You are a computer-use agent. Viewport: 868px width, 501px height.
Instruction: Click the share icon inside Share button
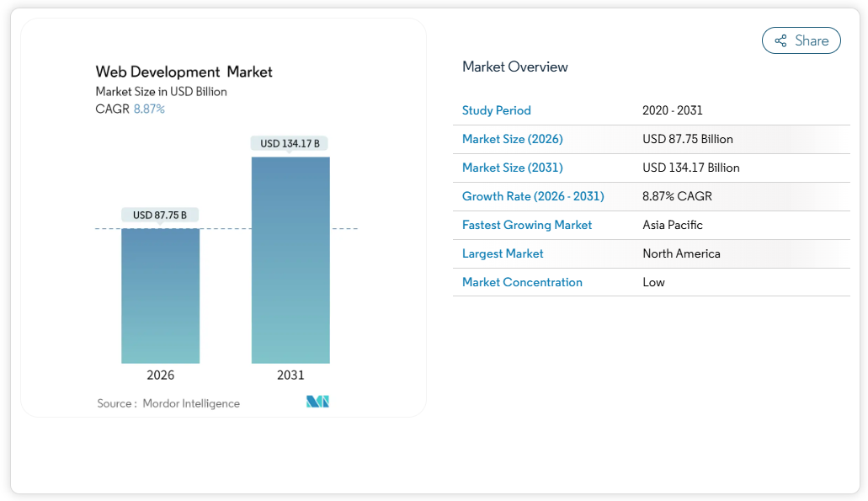tap(780, 40)
